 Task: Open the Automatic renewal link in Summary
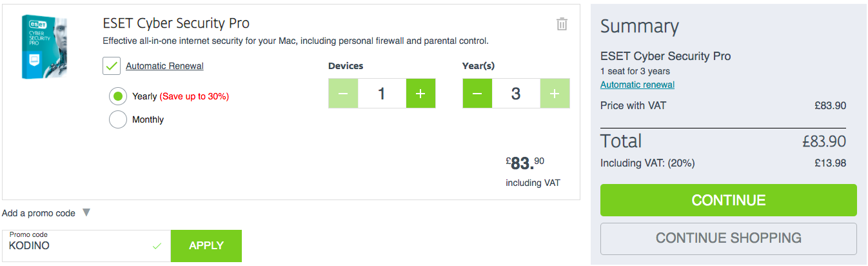point(637,85)
